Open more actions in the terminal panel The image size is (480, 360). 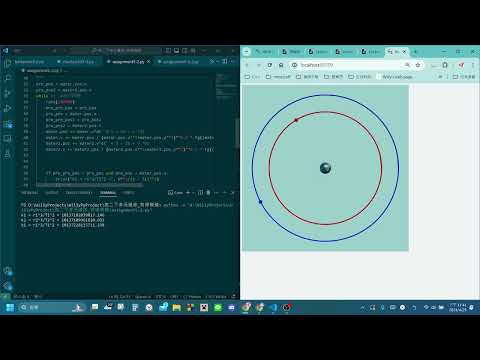pos(216,193)
